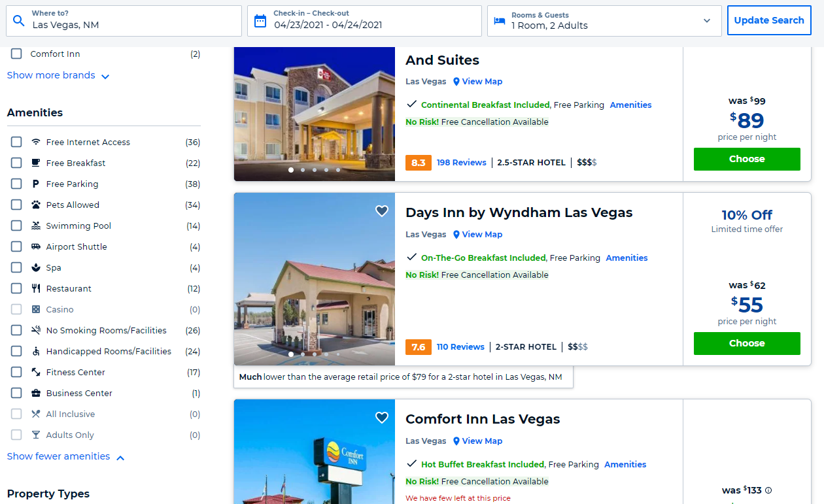The image size is (824, 504).
Task: Open the Rooms & Guests dropdown arrow
Action: click(x=706, y=21)
